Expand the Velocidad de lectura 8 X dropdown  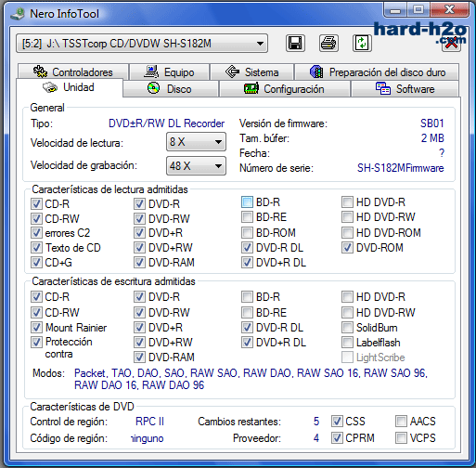[196, 142]
